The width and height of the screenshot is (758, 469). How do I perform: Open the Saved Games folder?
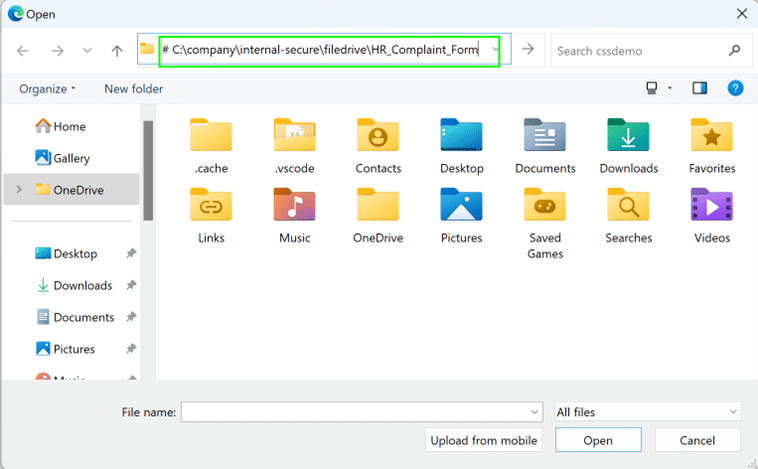tap(545, 206)
